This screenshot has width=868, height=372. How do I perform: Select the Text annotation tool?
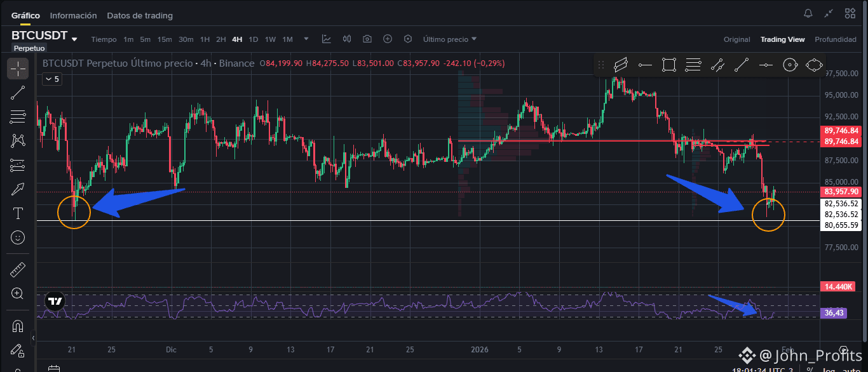click(18, 213)
